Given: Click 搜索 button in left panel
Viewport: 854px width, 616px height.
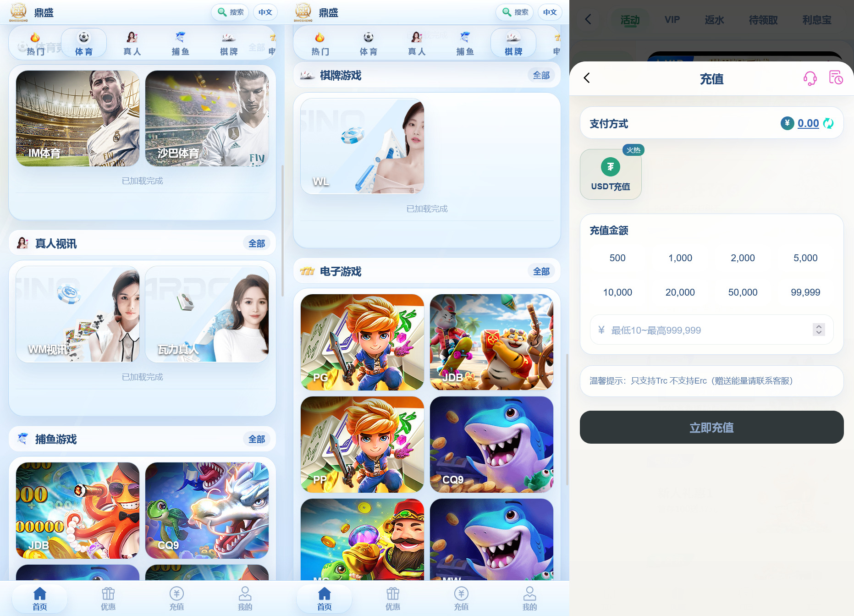Looking at the screenshot, I should click(230, 12).
